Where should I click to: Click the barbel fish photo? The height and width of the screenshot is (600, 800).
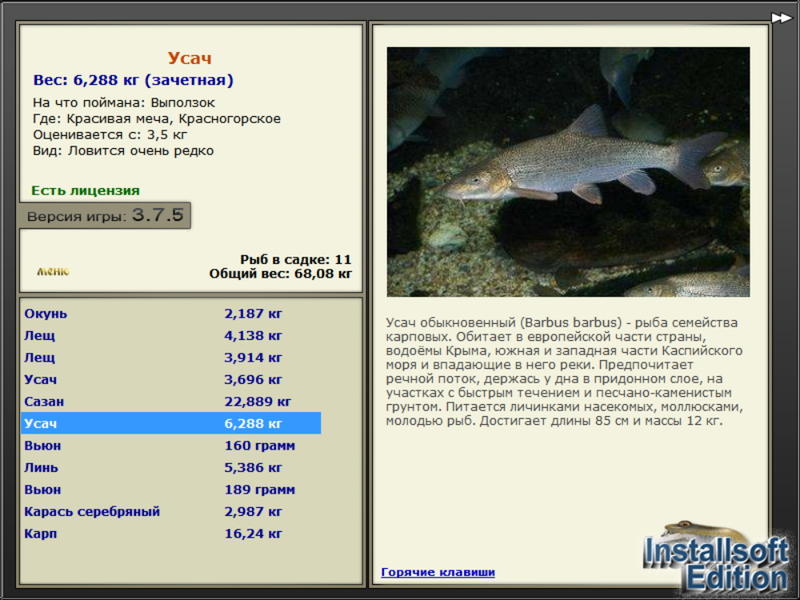[568, 172]
